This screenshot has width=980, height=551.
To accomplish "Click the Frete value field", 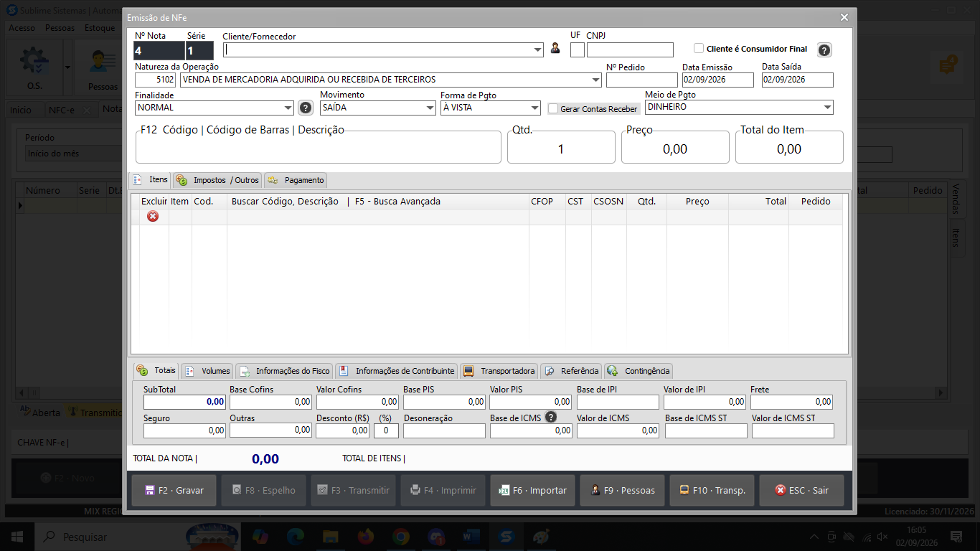I will point(792,402).
